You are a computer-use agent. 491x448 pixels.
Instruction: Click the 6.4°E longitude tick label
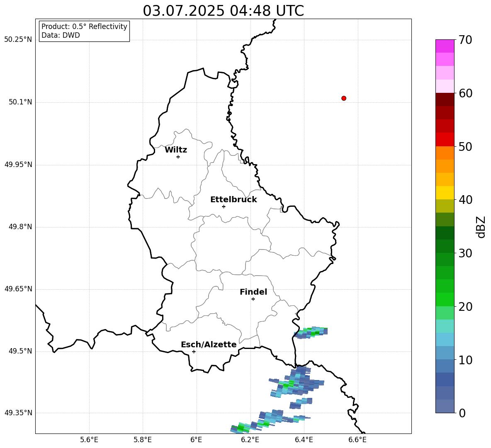(x=304, y=440)
